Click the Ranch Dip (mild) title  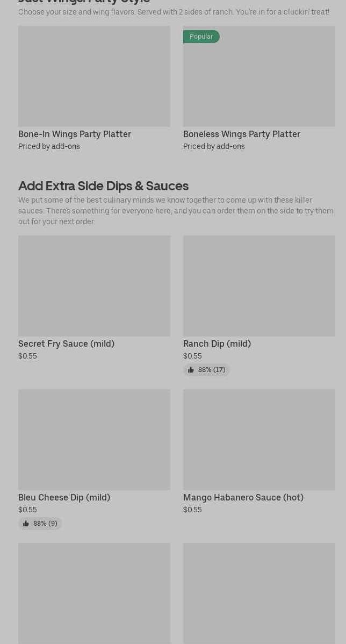tap(217, 344)
